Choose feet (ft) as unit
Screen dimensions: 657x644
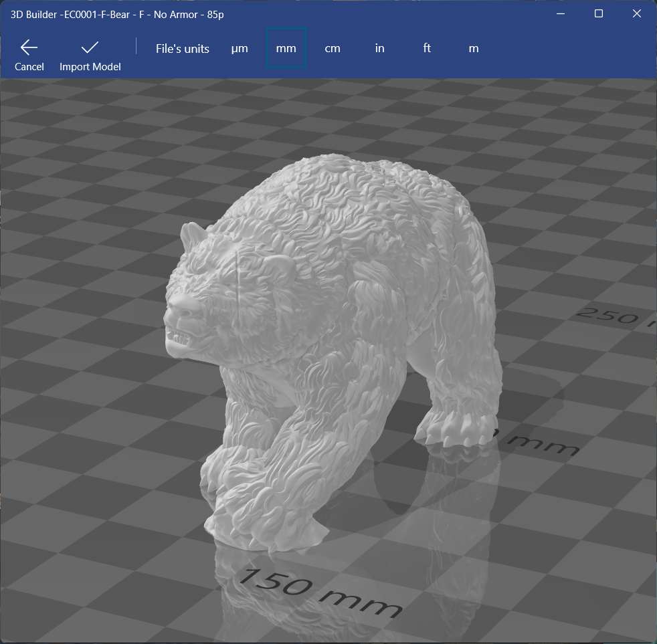click(x=427, y=48)
